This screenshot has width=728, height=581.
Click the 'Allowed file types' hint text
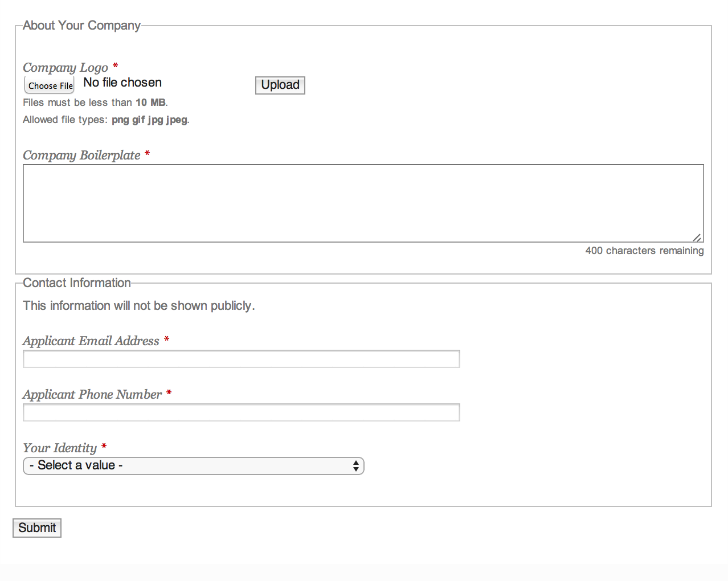click(x=106, y=120)
